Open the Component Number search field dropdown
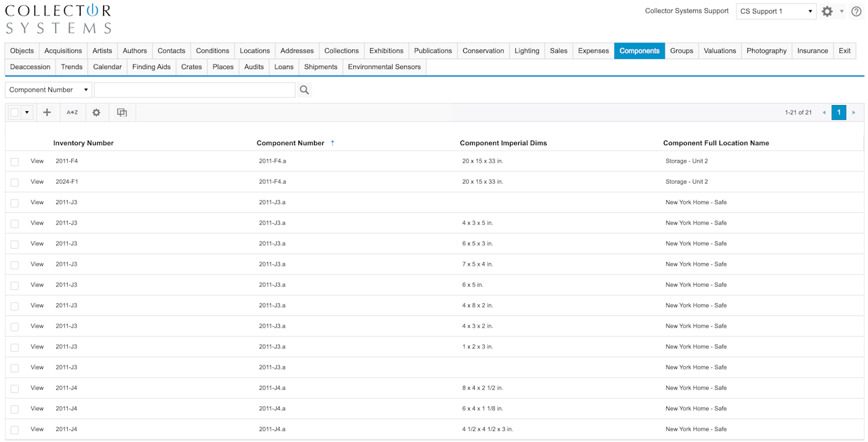The image size is (868, 442). click(x=49, y=90)
